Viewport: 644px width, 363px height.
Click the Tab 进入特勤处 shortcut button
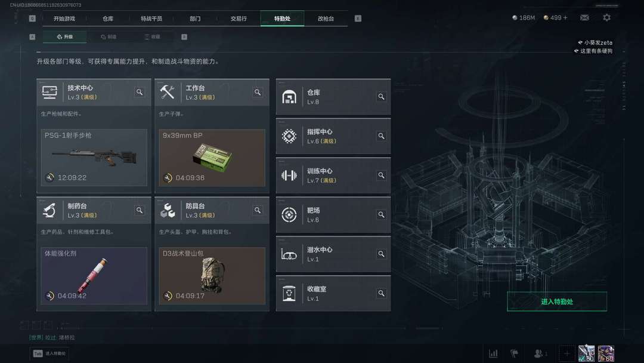(x=49, y=353)
